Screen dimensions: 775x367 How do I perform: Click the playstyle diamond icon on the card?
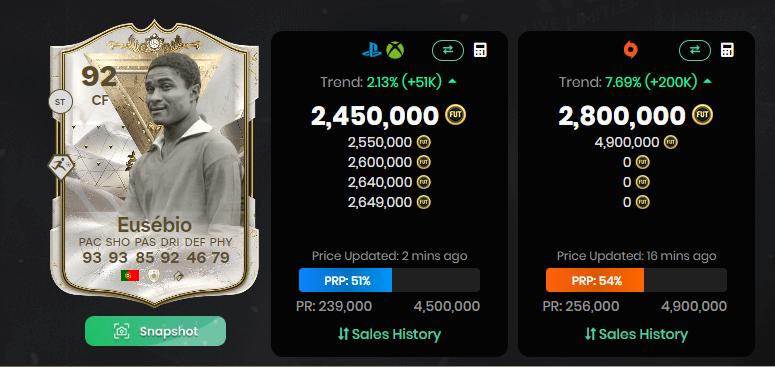pyautogui.click(x=61, y=167)
